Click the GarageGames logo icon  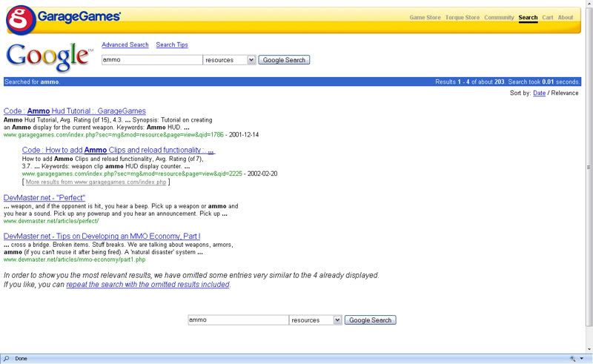(x=19, y=19)
